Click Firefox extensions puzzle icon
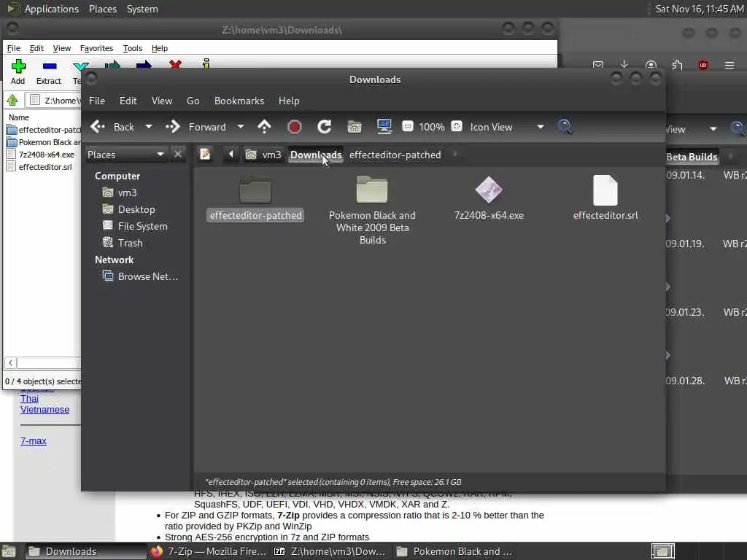 677,65
